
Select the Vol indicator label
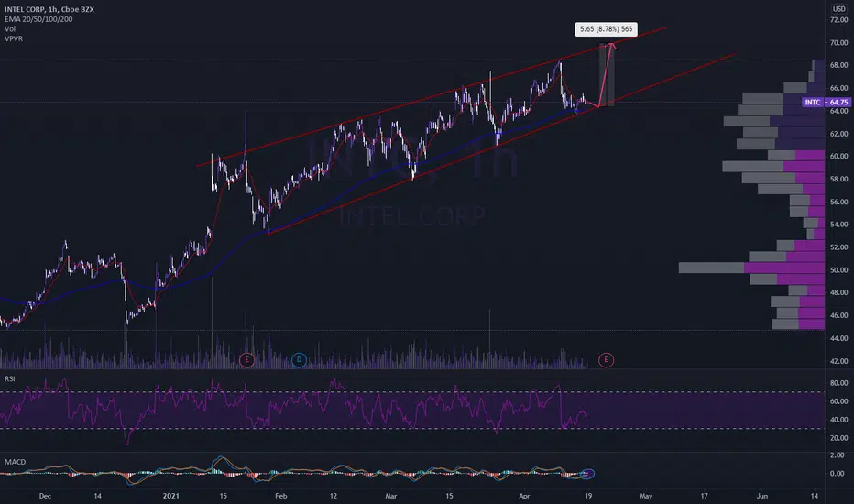(10, 29)
